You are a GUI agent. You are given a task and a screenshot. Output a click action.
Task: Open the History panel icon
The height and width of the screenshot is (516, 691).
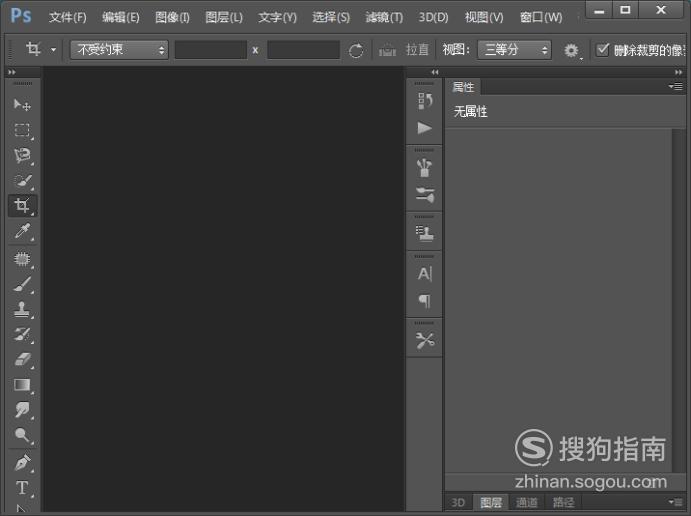coord(425,101)
